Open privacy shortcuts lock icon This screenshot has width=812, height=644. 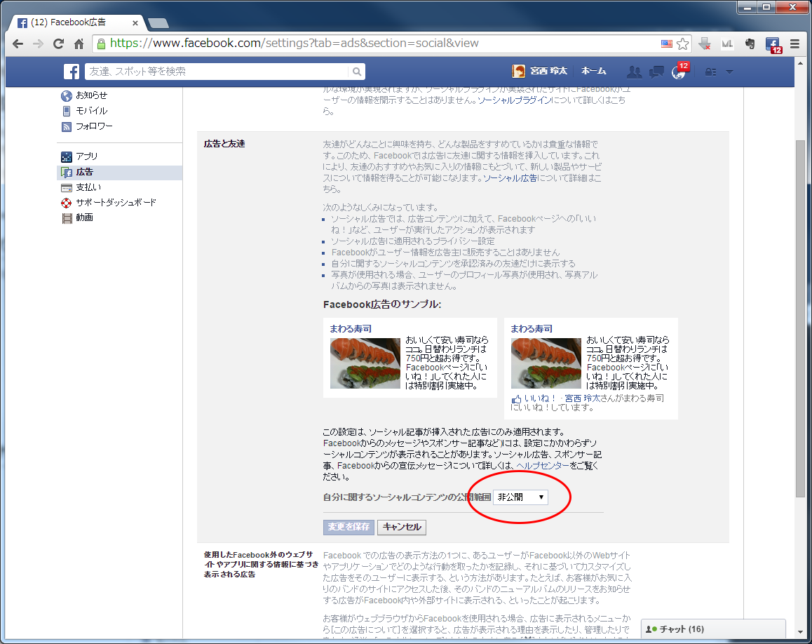pyautogui.click(x=710, y=72)
